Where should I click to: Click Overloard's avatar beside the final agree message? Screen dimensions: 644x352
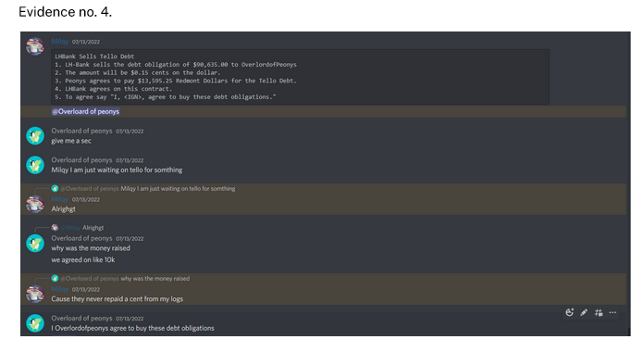pyautogui.click(x=35, y=323)
